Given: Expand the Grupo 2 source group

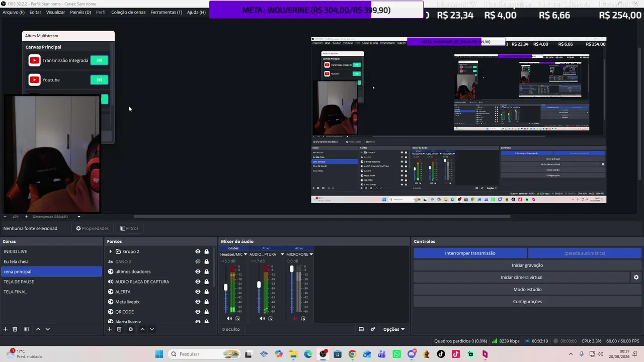Looking at the screenshot, I should (111, 251).
